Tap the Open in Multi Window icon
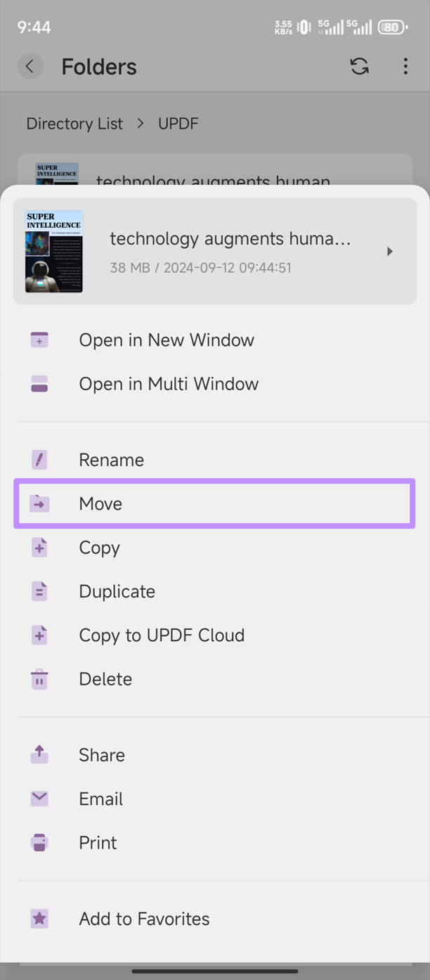This screenshot has width=430, height=980. coord(39,384)
